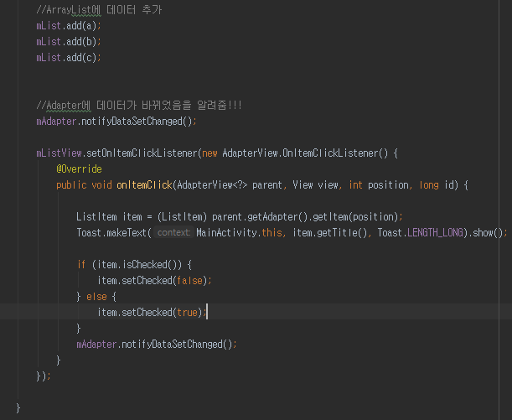Click the 'View view' parameter
The height and width of the screenshot is (420, 512).
(x=315, y=185)
